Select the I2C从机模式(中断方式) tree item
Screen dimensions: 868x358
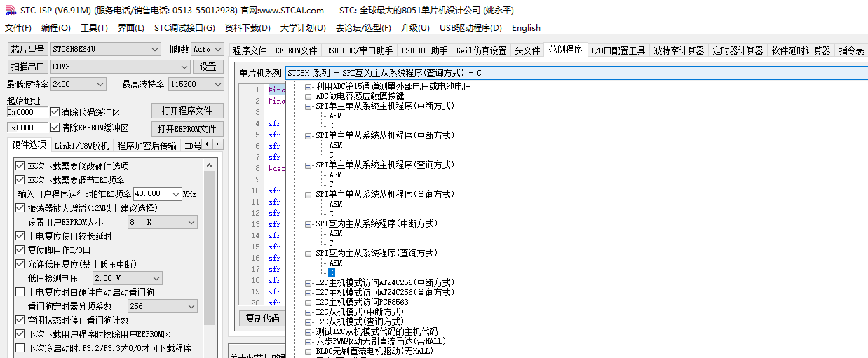point(360,312)
